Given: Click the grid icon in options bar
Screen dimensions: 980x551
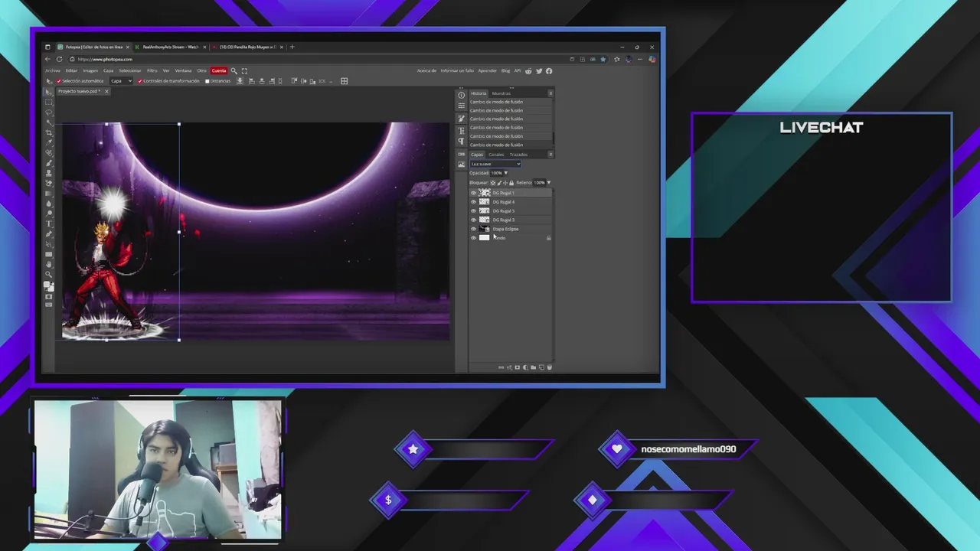Looking at the screenshot, I should click(344, 81).
